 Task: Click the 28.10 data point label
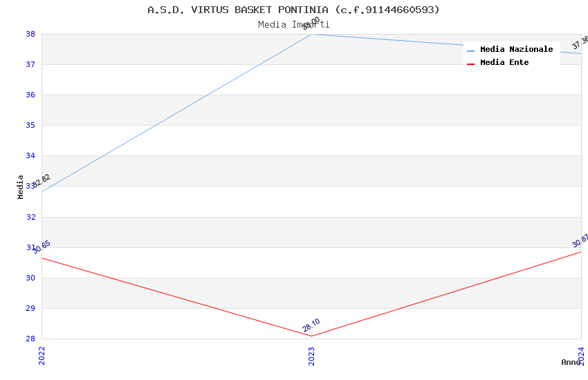click(x=311, y=325)
